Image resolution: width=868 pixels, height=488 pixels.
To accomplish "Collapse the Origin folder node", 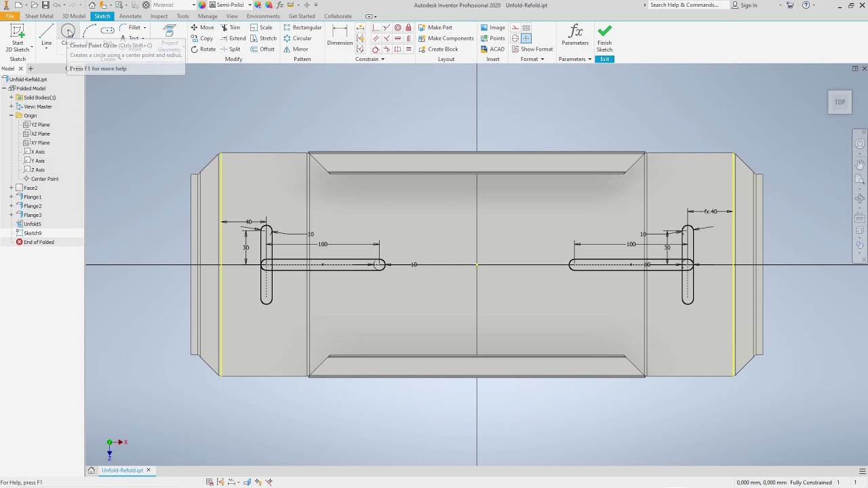I will click(11, 115).
